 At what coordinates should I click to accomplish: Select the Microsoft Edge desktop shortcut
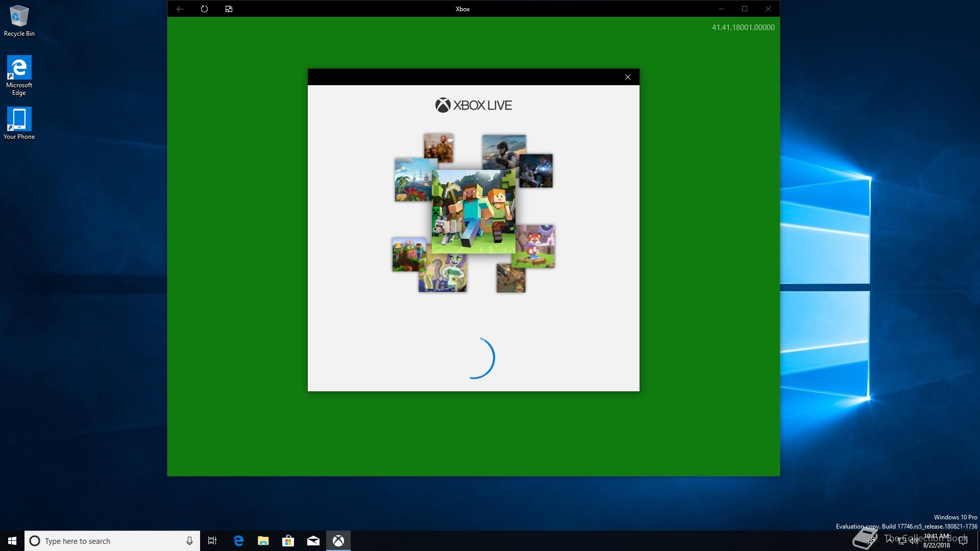[x=19, y=76]
